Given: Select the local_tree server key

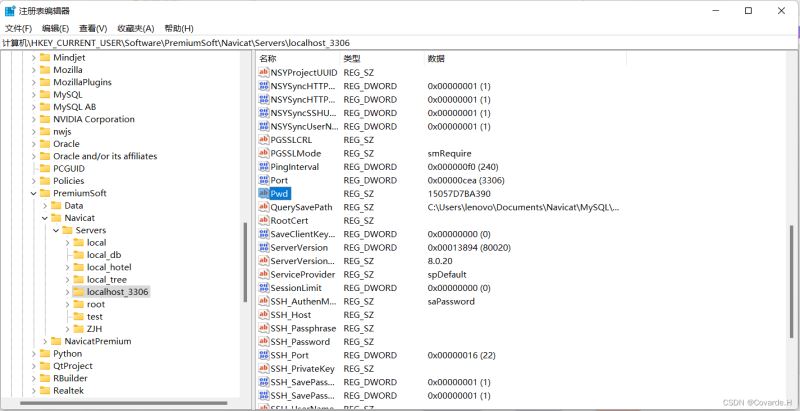Looking at the screenshot, I should point(107,280).
